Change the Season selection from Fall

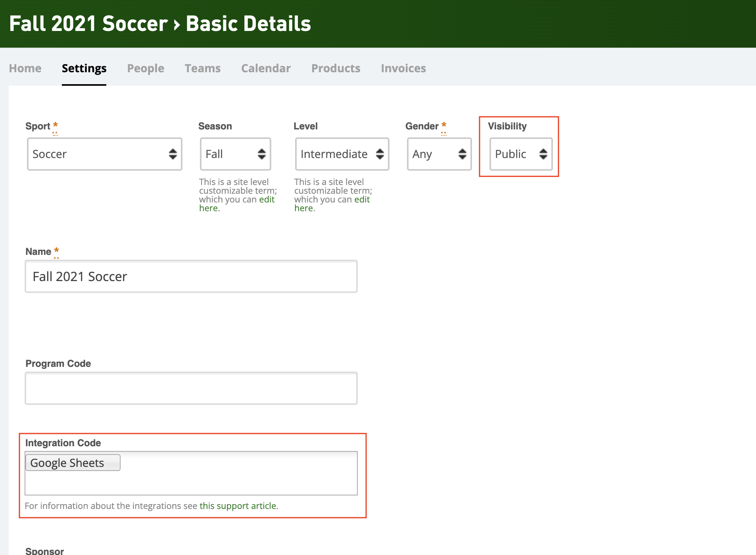pyautogui.click(x=235, y=154)
